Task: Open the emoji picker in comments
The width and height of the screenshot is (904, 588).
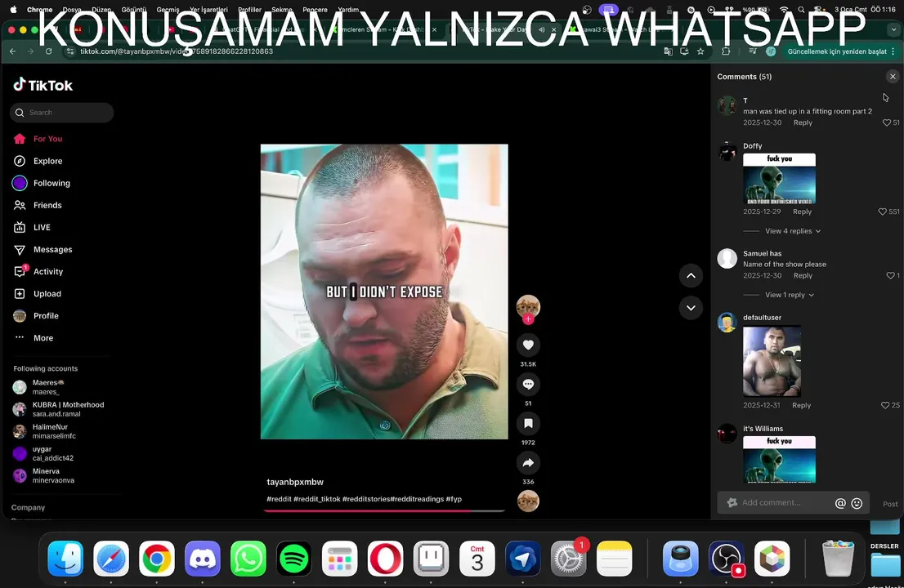Action: (x=857, y=503)
